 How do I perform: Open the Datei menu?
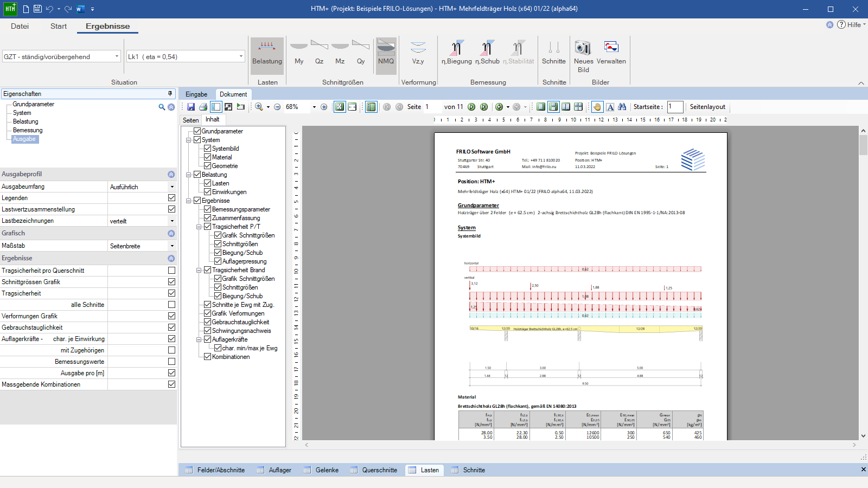click(x=20, y=26)
